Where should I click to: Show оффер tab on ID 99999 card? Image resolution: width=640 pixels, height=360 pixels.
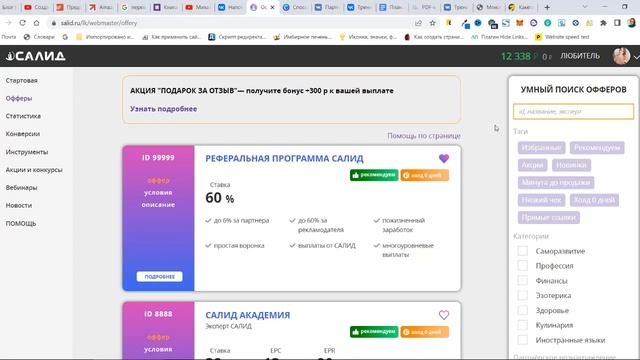[158, 180]
